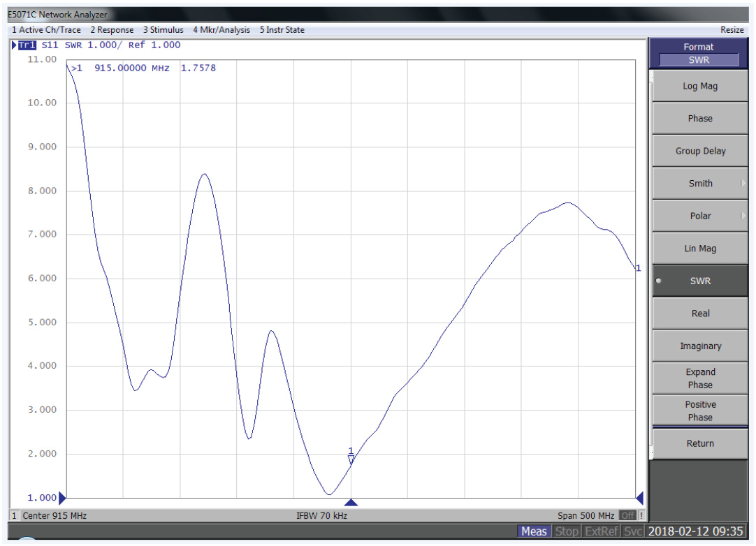The image size is (756, 546).
Task: Open the Format SWR softkey header
Action: pos(699,53)
